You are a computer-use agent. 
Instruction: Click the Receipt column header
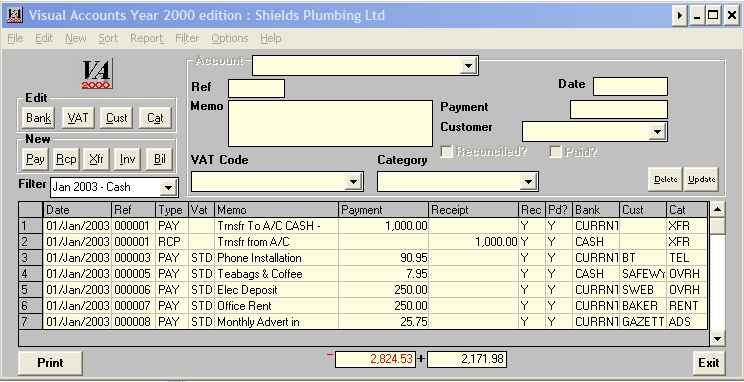point(474,210)
